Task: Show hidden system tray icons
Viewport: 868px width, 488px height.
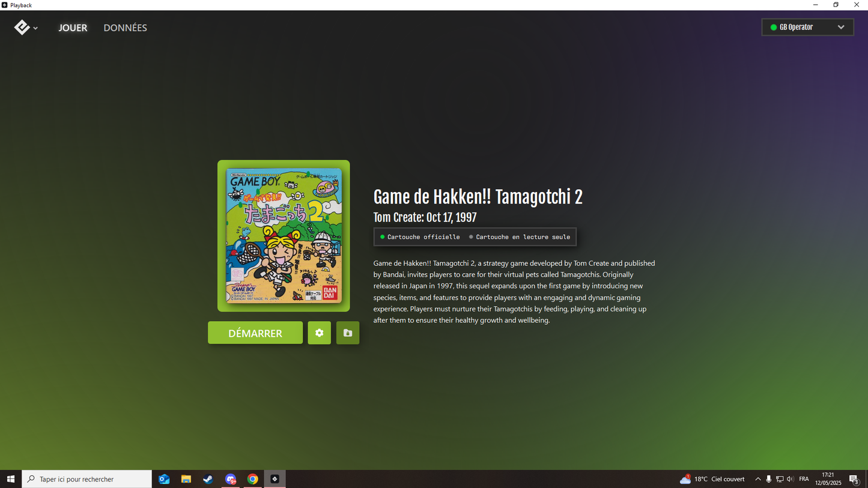Action: (x=757, y=479)
